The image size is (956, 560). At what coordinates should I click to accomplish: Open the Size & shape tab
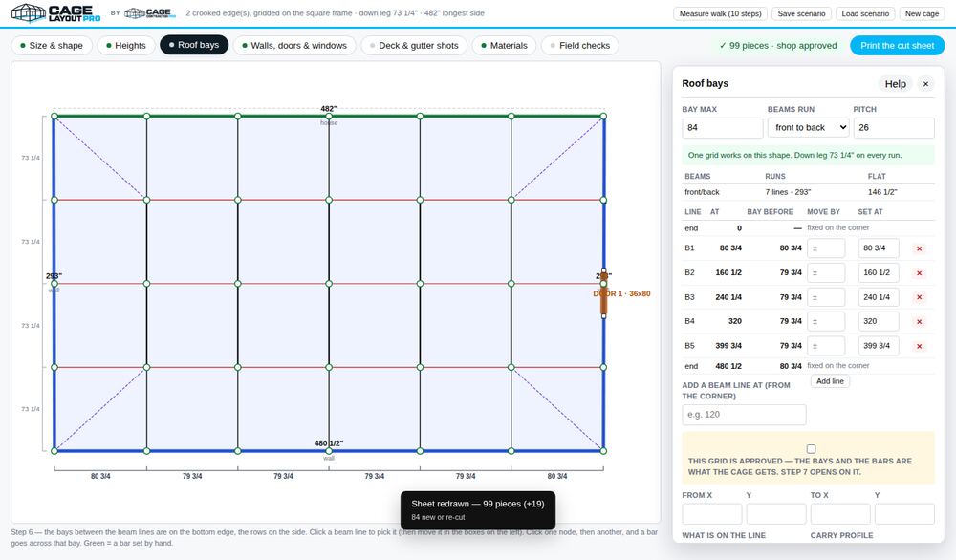pos(52,45)
